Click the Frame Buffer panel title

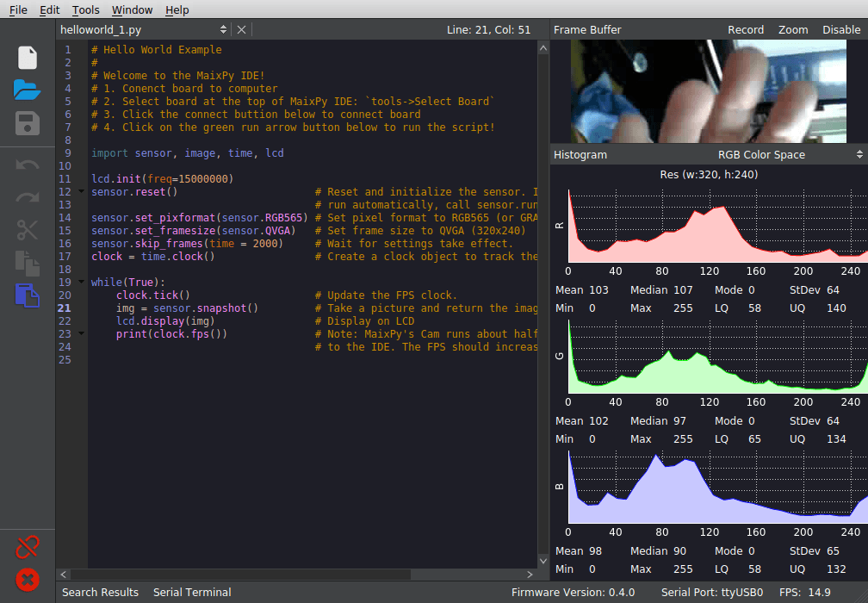(x=587, y=30)
